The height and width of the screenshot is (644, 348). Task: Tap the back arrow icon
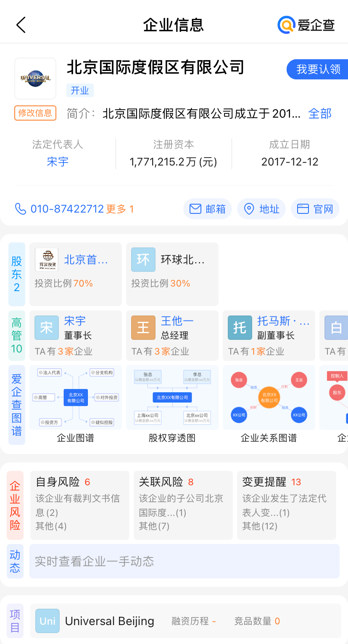(21, 25)
